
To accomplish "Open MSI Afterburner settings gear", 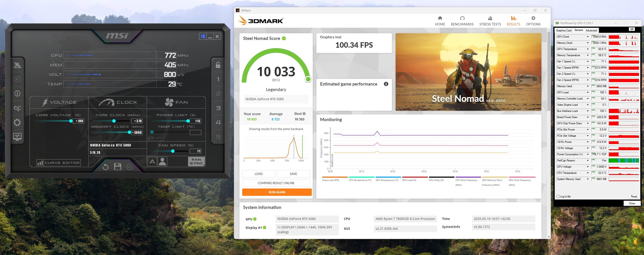I will [17, 122].
